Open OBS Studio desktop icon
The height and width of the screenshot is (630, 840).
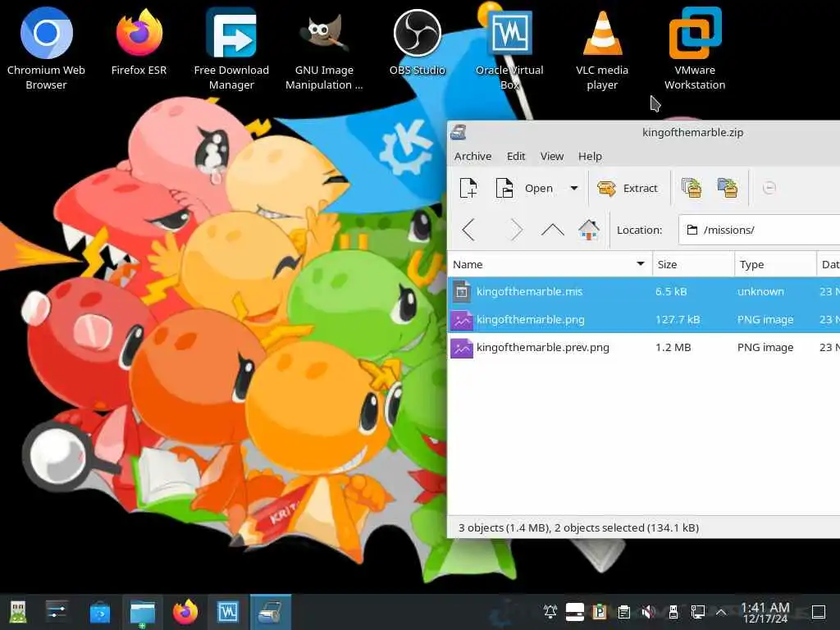[417, 41]
